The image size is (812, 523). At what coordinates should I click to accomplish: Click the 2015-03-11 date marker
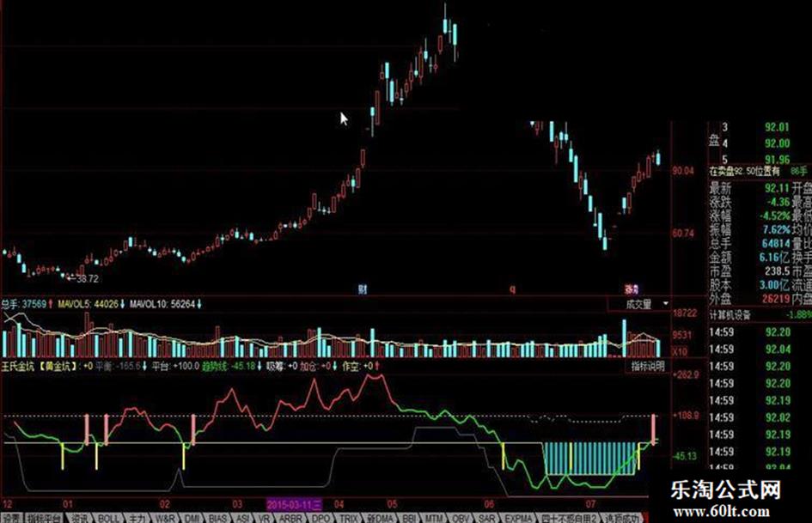tap(294, 504)
